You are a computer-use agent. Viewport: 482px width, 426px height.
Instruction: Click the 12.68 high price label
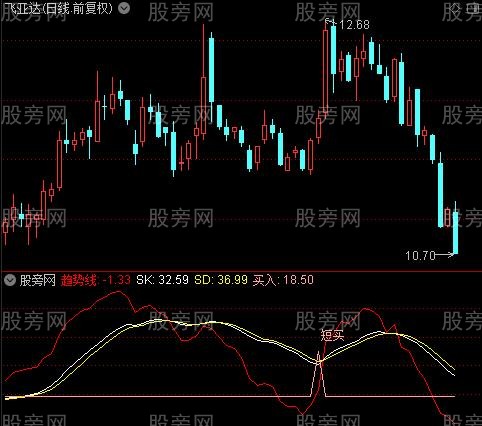point(354,25)
